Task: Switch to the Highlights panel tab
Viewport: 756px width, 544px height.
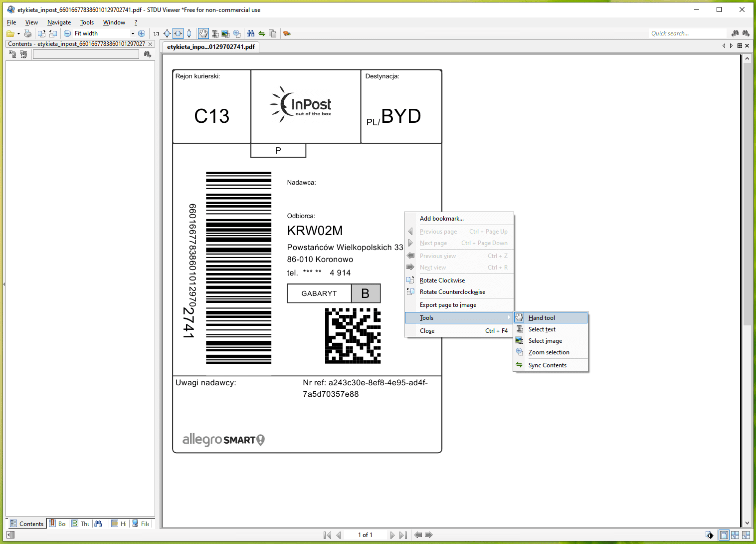Action: (x=119, y=524)
